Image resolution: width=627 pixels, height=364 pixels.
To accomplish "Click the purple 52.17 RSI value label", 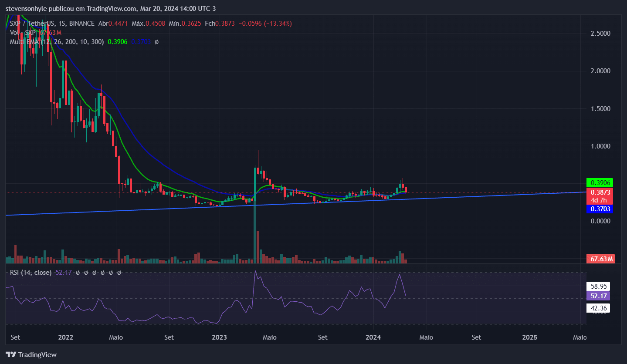I will pos(598,296).
